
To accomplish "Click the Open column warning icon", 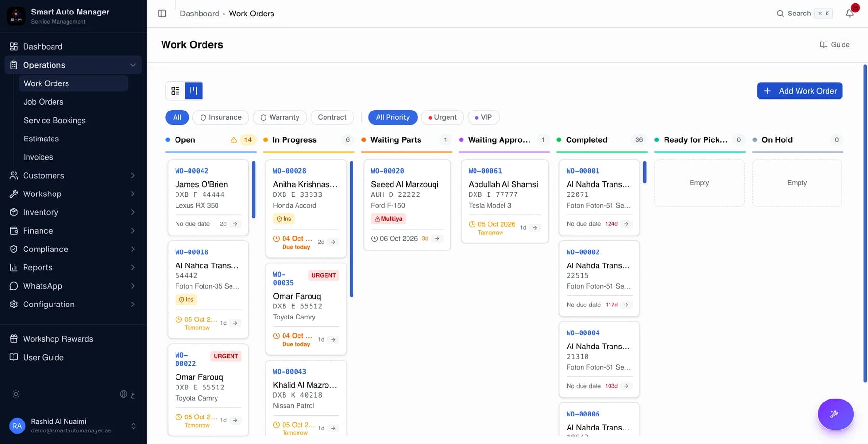I will pos(234,140).
